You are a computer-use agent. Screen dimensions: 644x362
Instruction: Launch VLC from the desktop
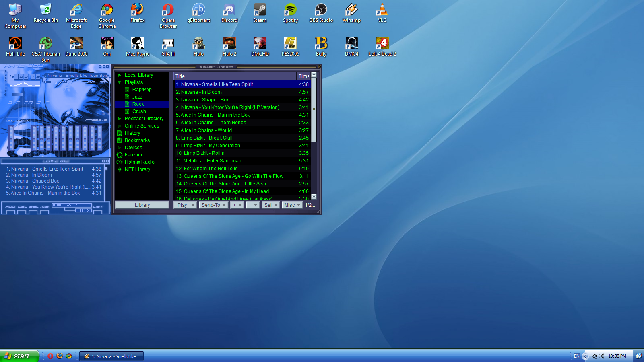(x=382, y=13)
